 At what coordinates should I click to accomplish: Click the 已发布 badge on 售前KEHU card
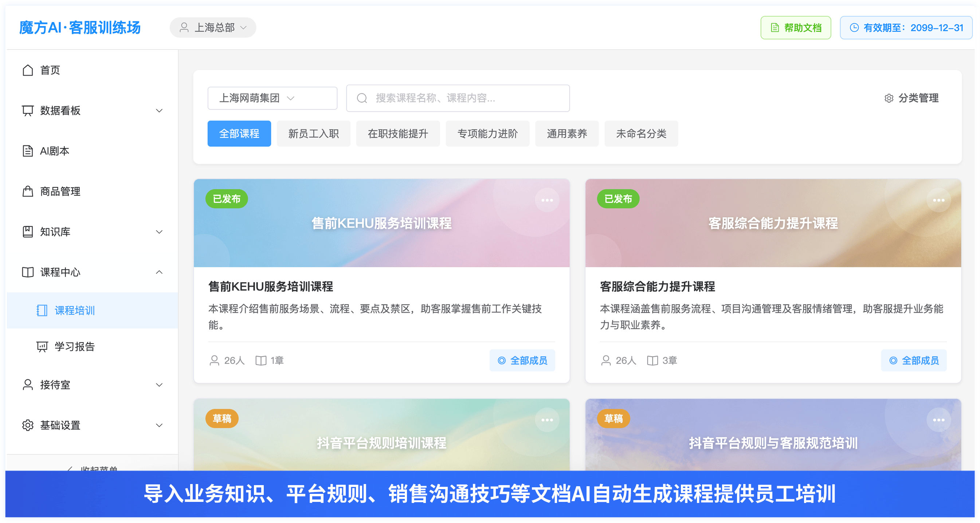[x=226, y=198]
